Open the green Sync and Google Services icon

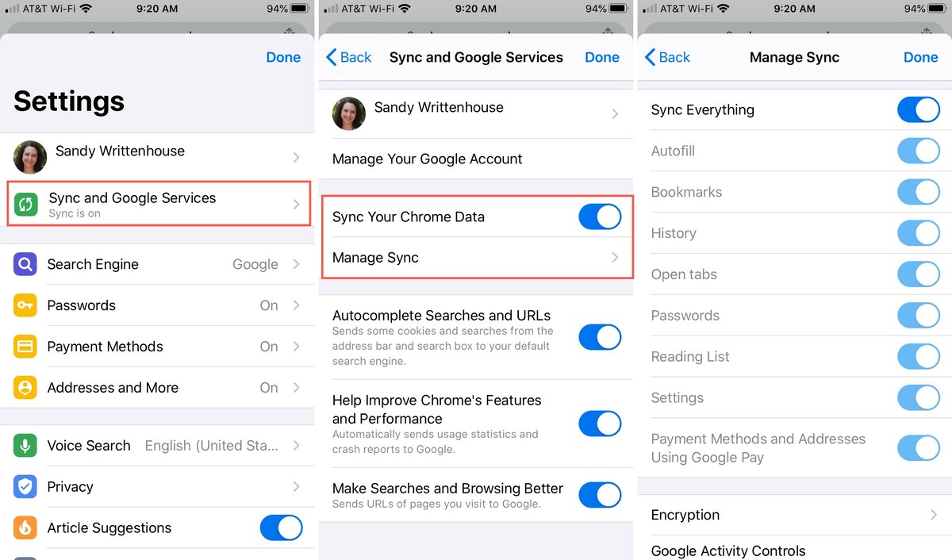[25, 205]
